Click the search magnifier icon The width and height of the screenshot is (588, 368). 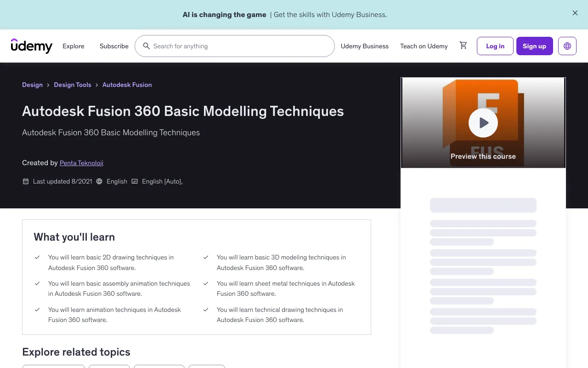coord(147,46)
